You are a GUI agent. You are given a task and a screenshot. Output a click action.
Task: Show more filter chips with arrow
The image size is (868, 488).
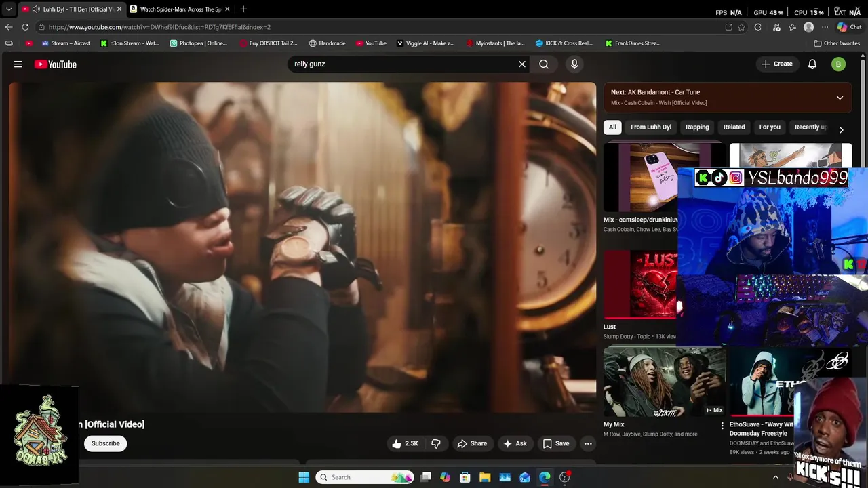[x=841, y=129]
